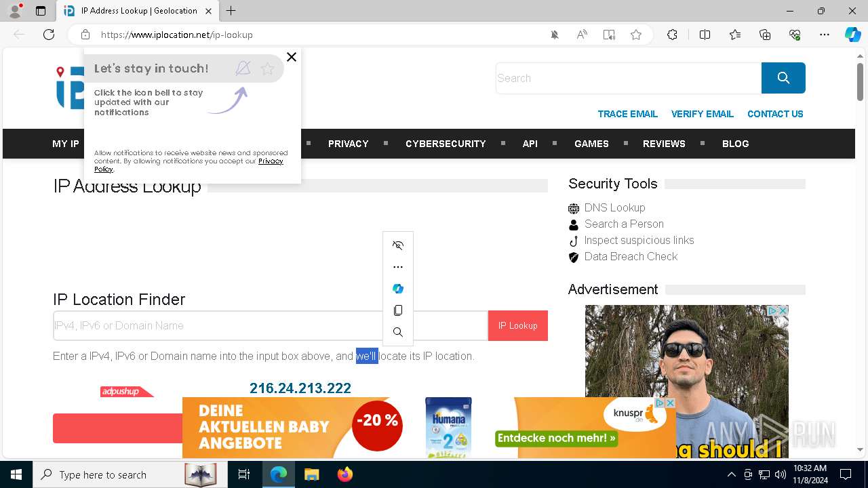Open MY IP menu item
Viewport: 868px width, 488px height.
(66, 144)
